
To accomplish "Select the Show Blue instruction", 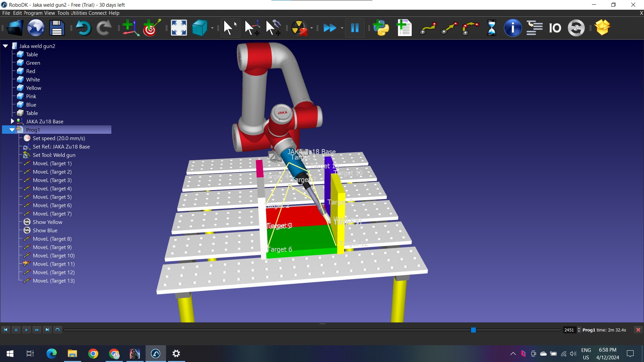I will (x=45, y=230).
